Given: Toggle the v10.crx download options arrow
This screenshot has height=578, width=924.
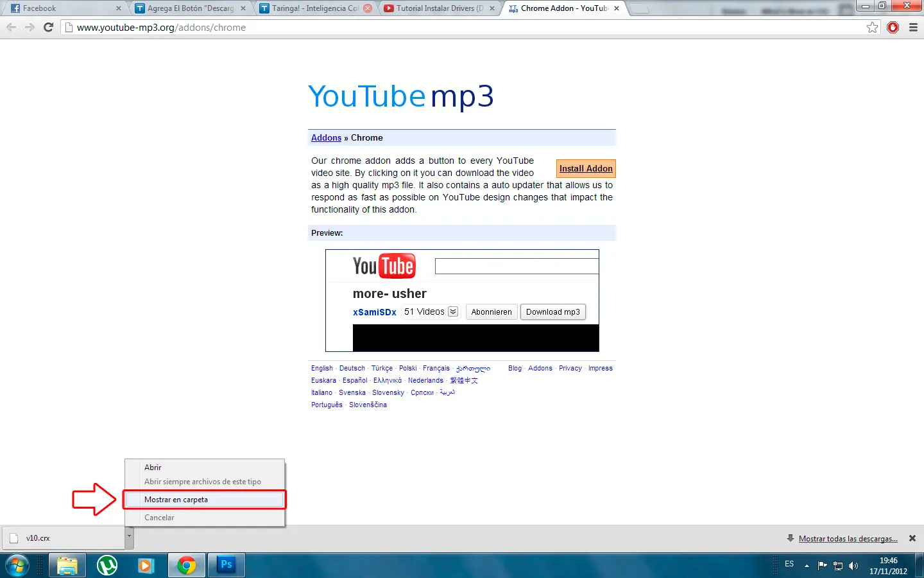Looking at the screenshot, I should [129, 538].
